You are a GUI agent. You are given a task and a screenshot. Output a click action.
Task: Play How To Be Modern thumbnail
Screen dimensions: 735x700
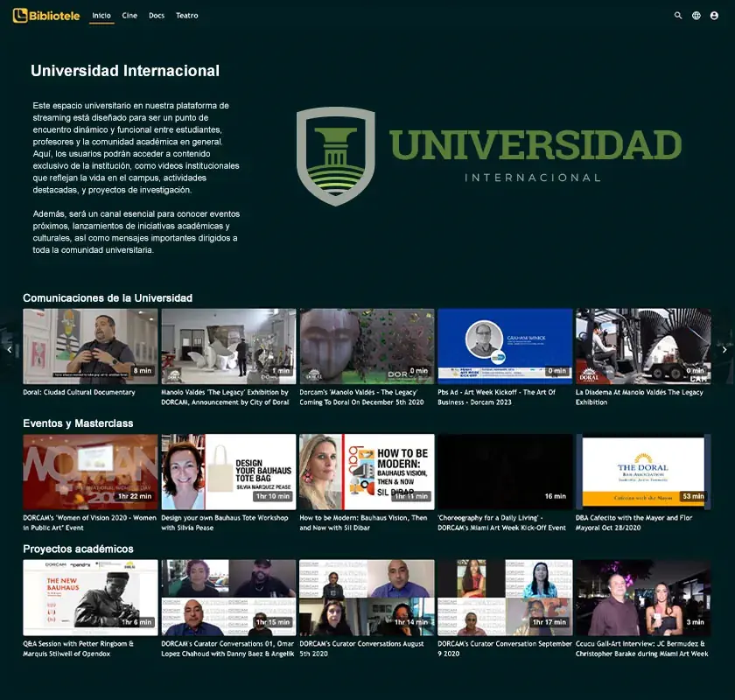pos(367,472)
